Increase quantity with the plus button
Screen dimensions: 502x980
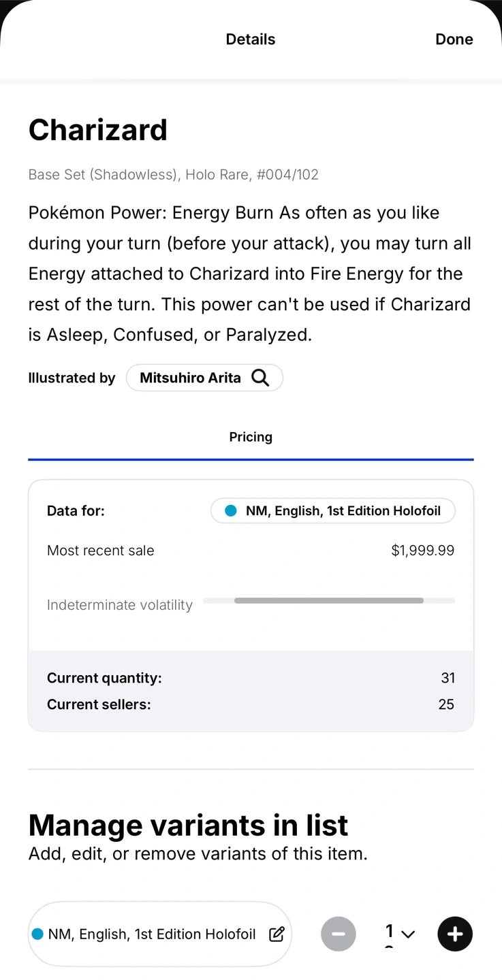455,934
